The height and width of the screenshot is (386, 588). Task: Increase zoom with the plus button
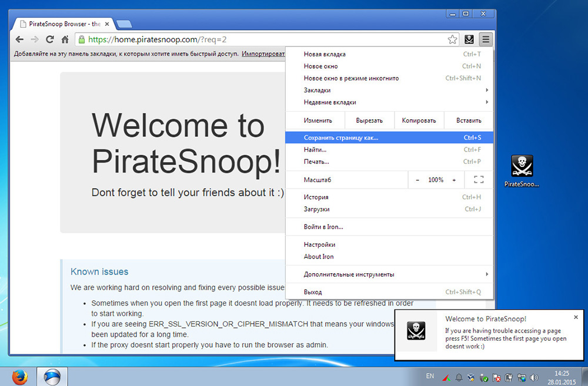pos(454,180)
